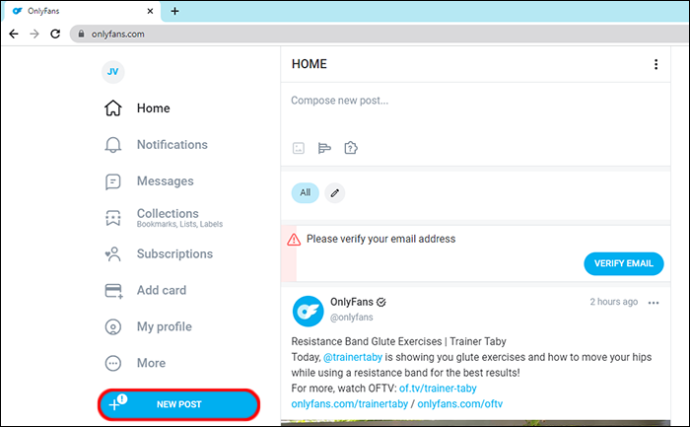Open Home from the sidebar
The image size is (690, 427).
[153, 108]
